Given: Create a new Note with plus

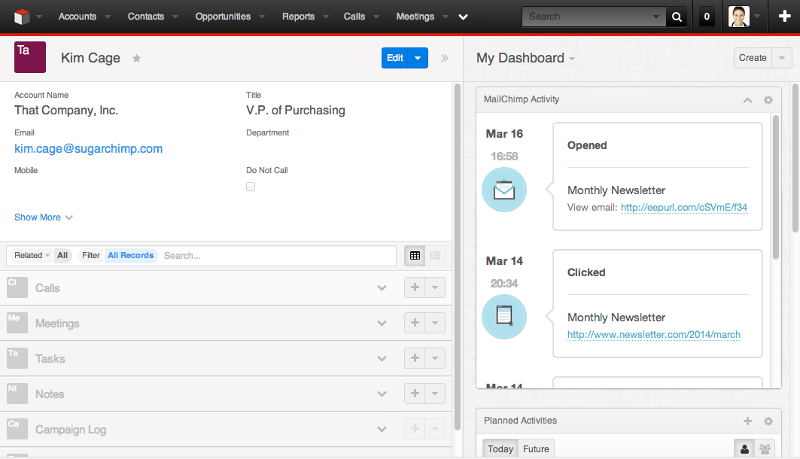Looking at the screenshot, I should point(415,393).
